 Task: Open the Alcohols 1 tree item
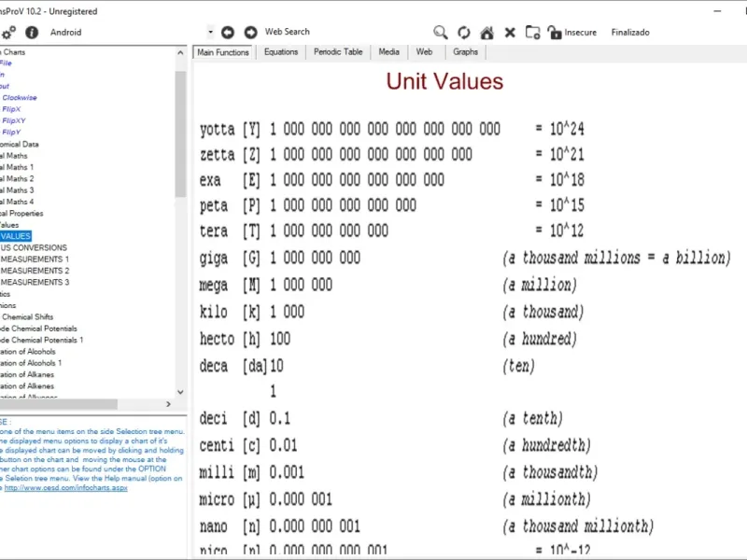(31, 363)
